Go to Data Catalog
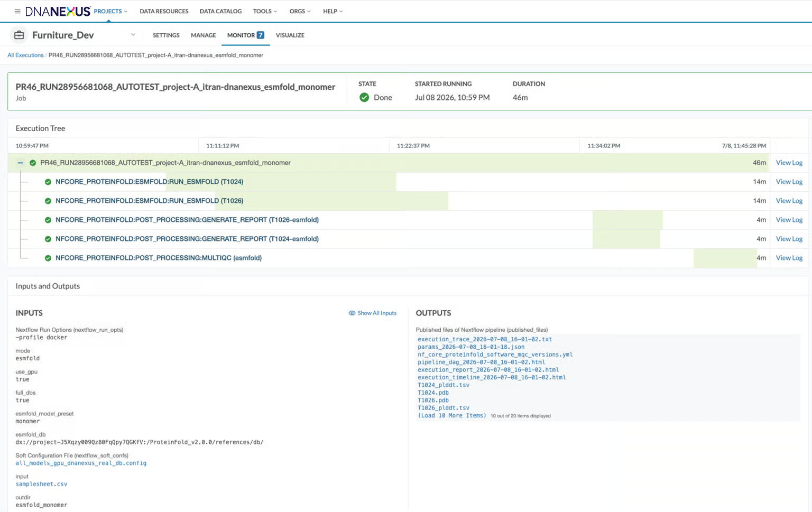The image size is (812, 512). (220, 11)
